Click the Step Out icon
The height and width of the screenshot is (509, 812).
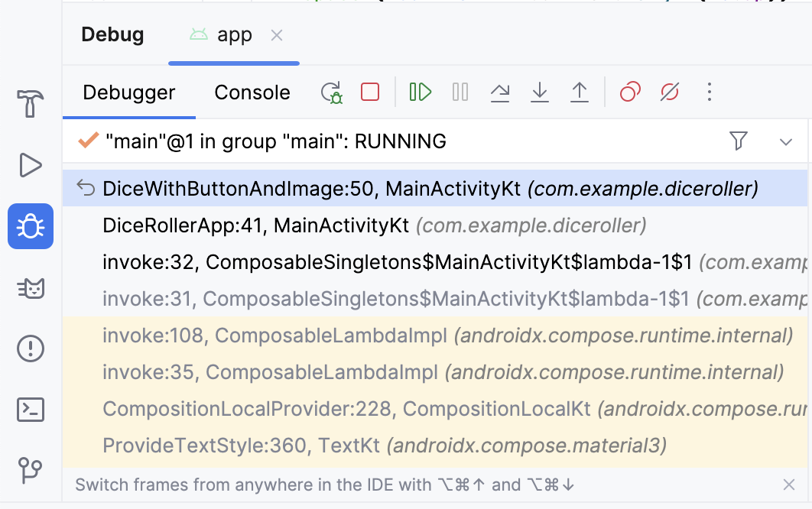[580, 92]
